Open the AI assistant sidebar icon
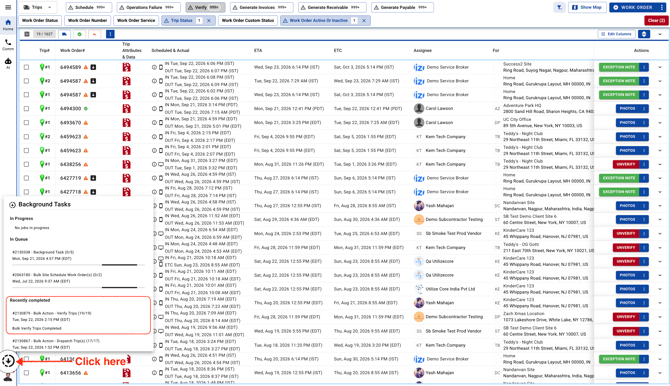This screenshot has width=670, height=386. click(x=8, y=63)
